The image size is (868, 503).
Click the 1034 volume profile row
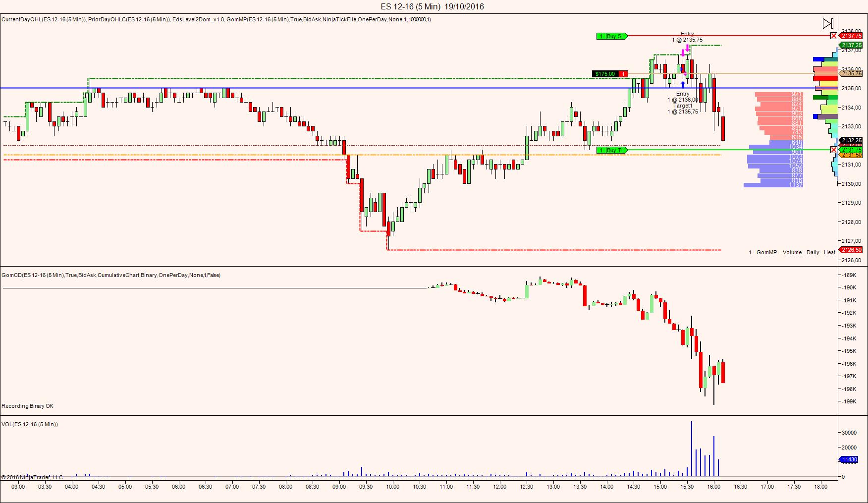[x=776, y=147]
